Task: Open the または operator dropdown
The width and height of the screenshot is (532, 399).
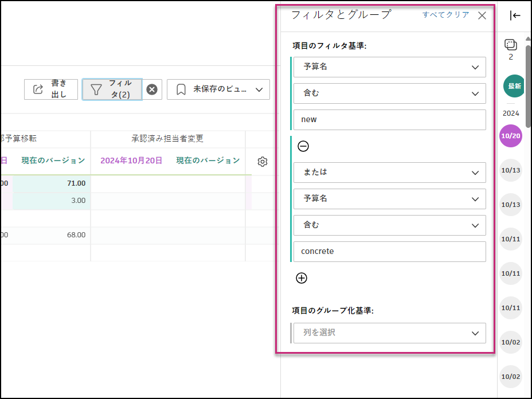Action: (x=389, y=173)
